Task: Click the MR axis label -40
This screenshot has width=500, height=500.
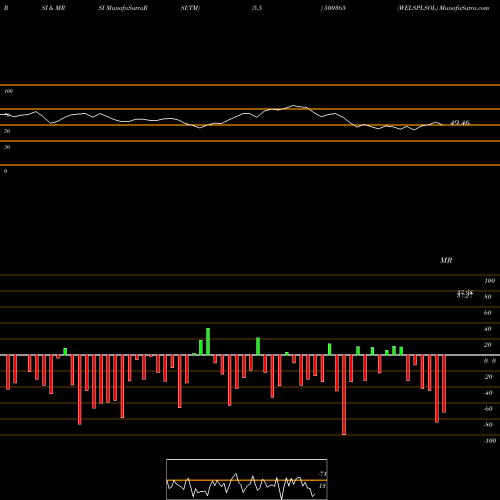Action: click(x=488, y=393)
